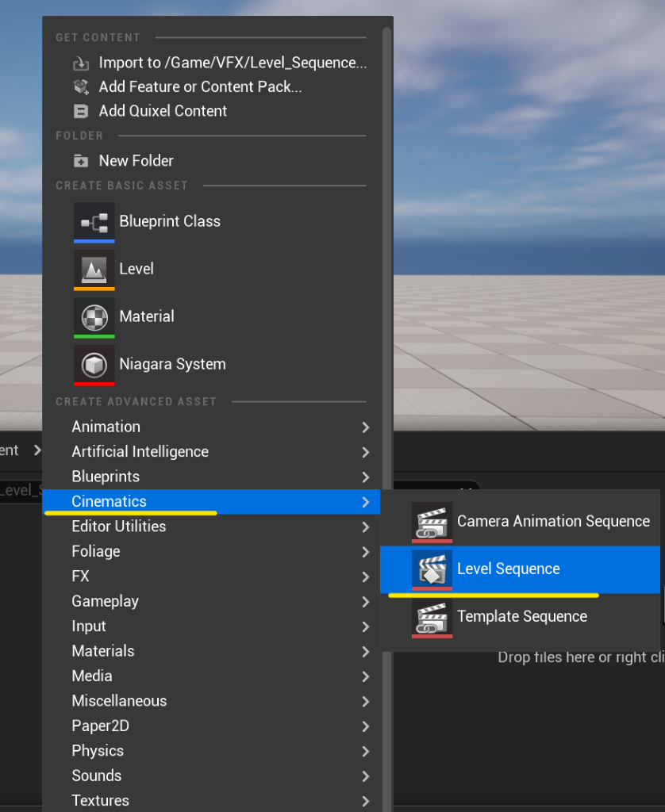Expand the Materials submenu arrow
Screen dimensions: 665x812
click(365, 652)
